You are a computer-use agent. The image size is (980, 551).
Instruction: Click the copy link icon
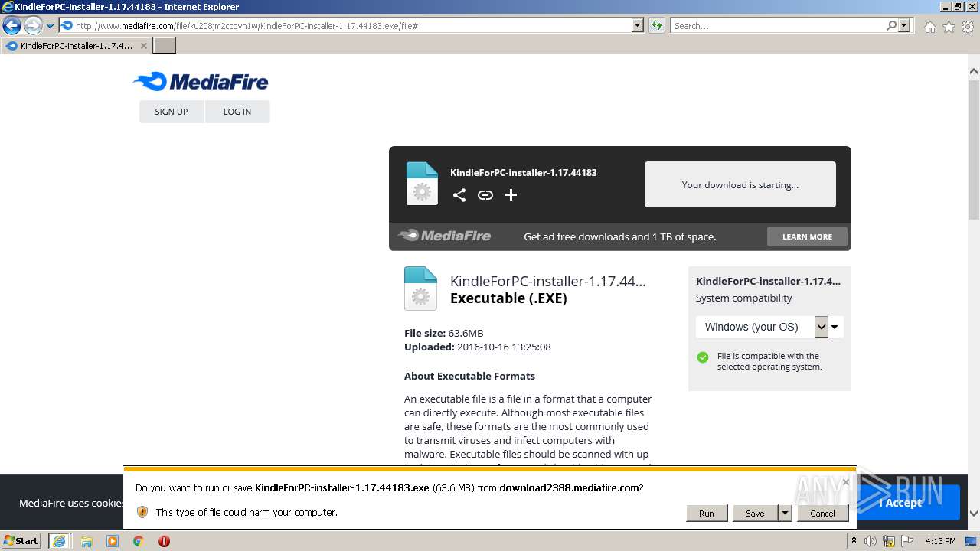[x=485, y=195]
